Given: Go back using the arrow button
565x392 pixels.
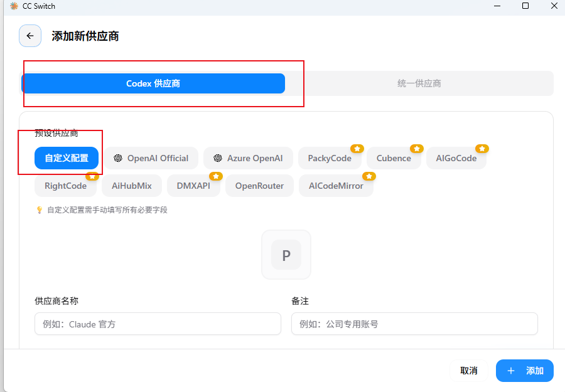Looking at the screenshot, I should 30,36.
